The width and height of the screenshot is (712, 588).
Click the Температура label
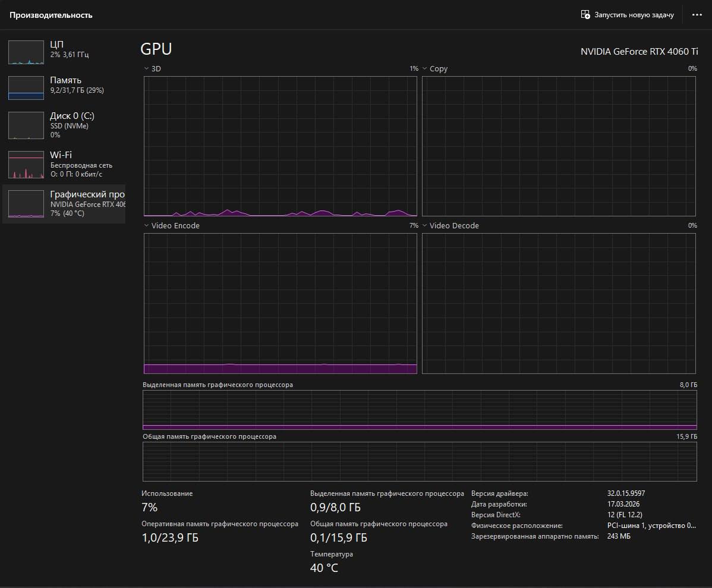(x=332, y=554)
